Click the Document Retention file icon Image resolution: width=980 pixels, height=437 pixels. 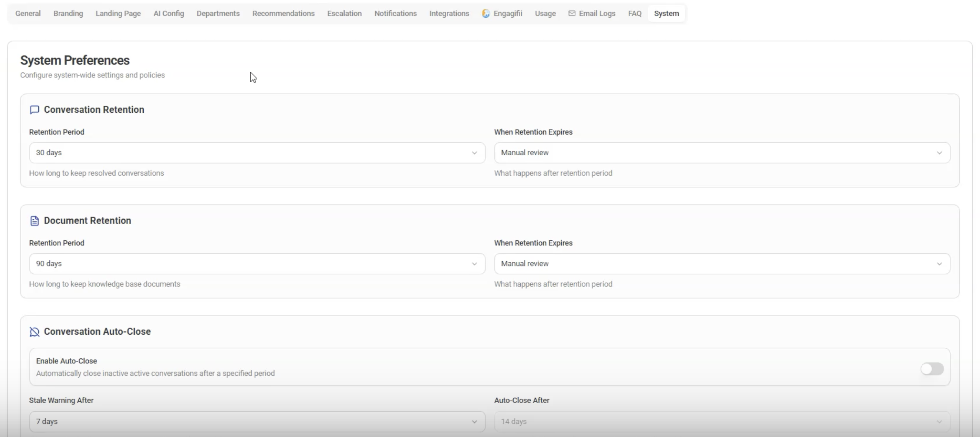(x=35, y=221)
